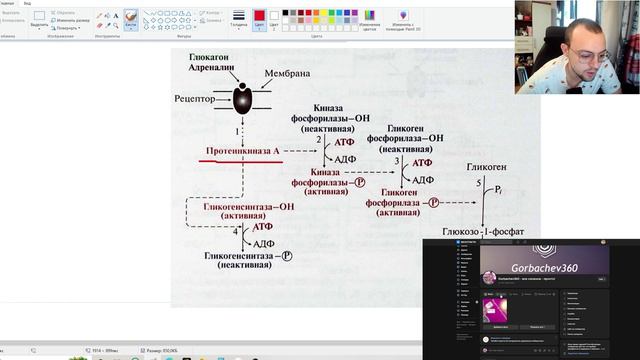The height and width of the screenshot is (360, 640).
Task: Pick the Rectangle shape
Action: [167, 13]
